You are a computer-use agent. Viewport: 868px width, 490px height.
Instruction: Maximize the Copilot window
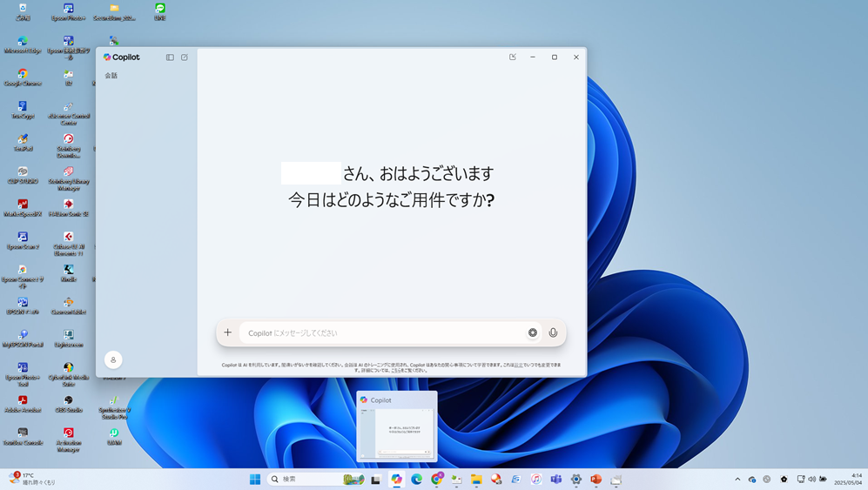coord(555,57)
